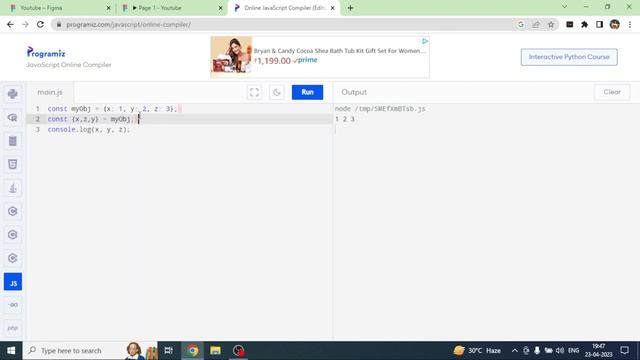
Task: Open Chrome from the taskbar
Action: (x=193, y=351)
